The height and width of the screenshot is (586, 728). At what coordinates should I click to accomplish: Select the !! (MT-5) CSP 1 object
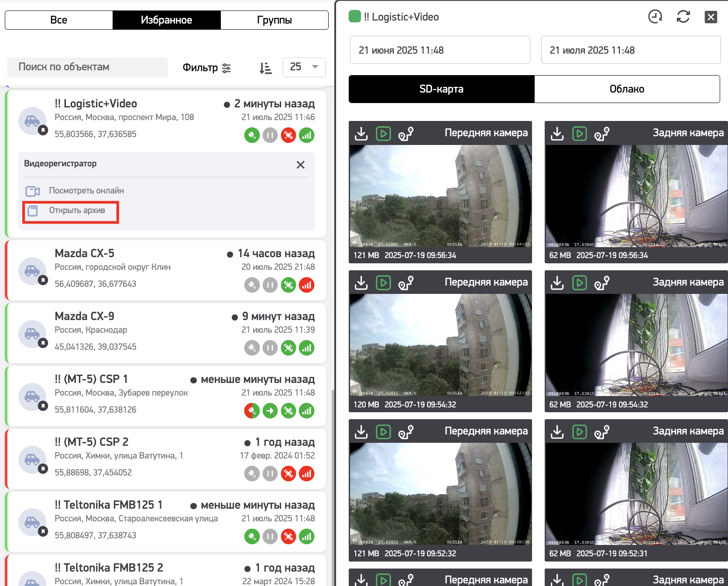pyautogui.click(x=91, y=379)
